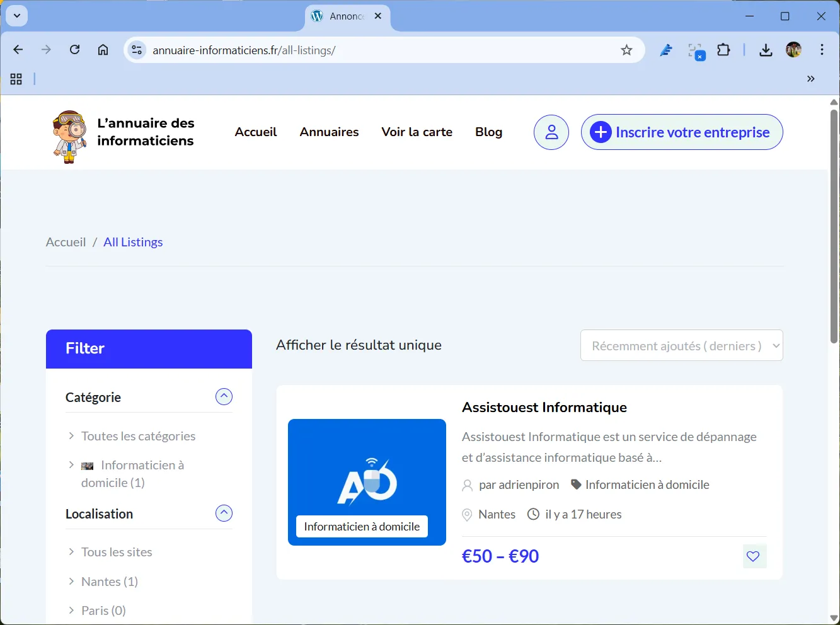840x625 pixels.
Task: View site information icon in address bar
Action: click(137, 50)
